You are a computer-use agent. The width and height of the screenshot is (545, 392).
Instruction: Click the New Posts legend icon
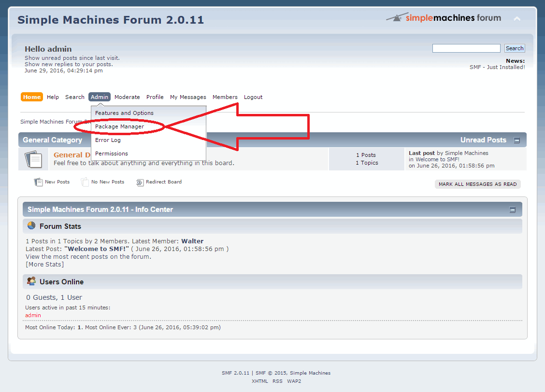[39, 182]
